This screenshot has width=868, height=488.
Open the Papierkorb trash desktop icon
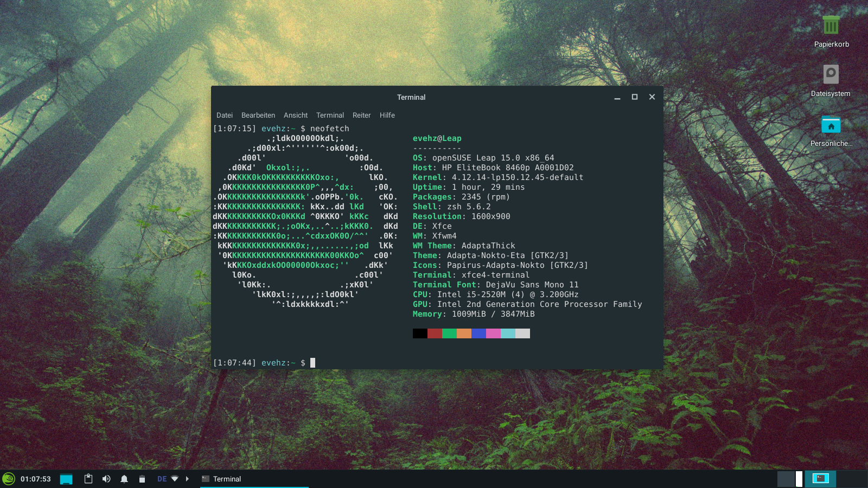[831, 31]
